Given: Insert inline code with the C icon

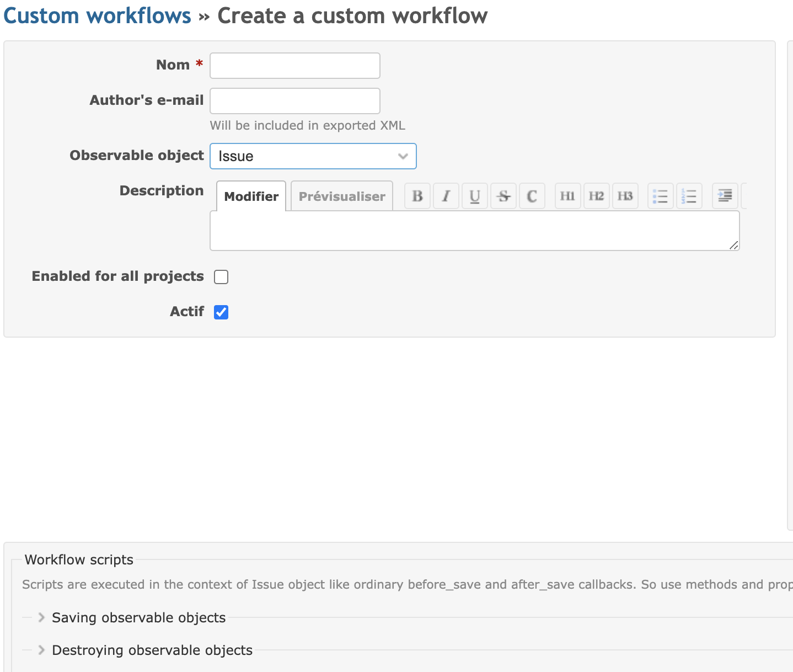Looking at the screenshot, I should coord(532,196).
